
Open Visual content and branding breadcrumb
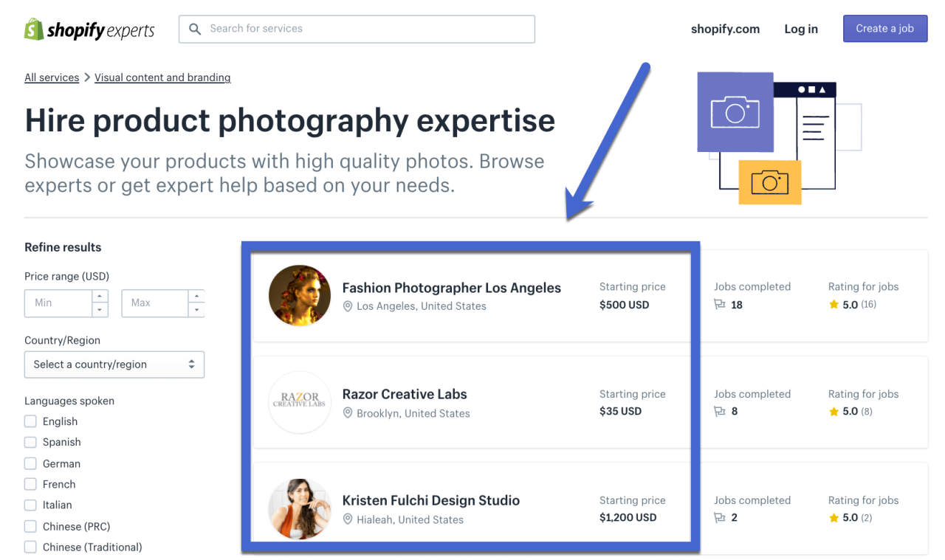pyautogui.click(x=162, y=77)
